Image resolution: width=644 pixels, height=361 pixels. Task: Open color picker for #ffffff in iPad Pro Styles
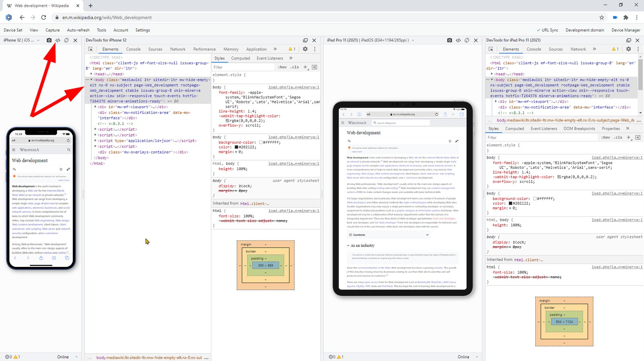535,199
